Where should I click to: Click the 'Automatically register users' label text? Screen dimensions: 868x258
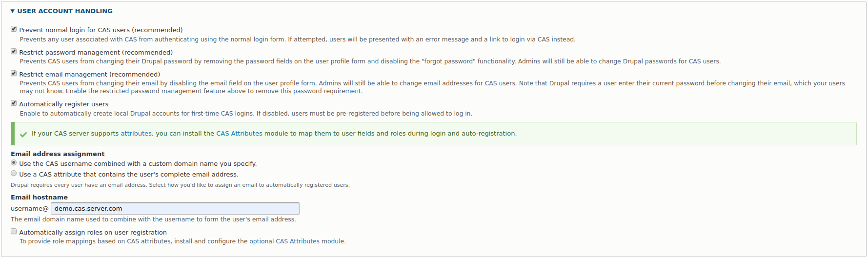(63, 104)
